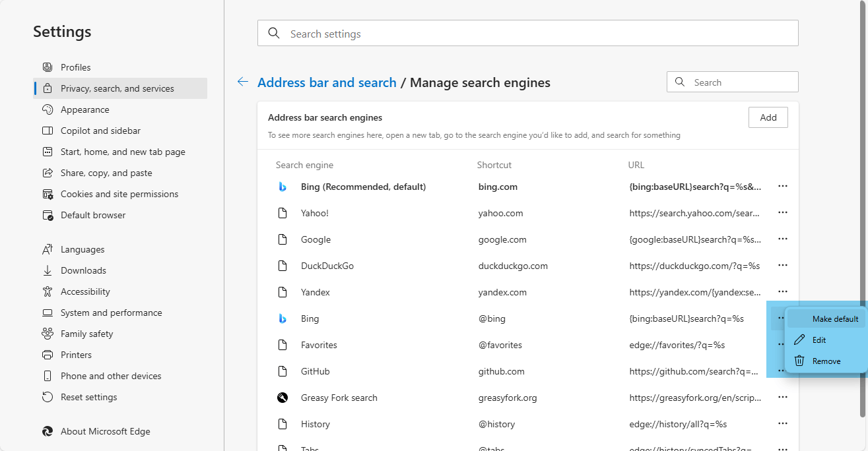Click the back arrow beside Address bar and search
Screen dimensions: 868x451
[243, 82]
